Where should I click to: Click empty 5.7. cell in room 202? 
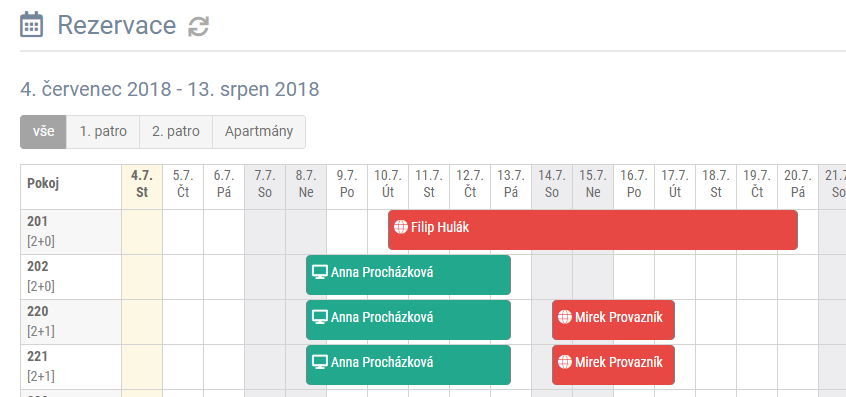(183, 277)
